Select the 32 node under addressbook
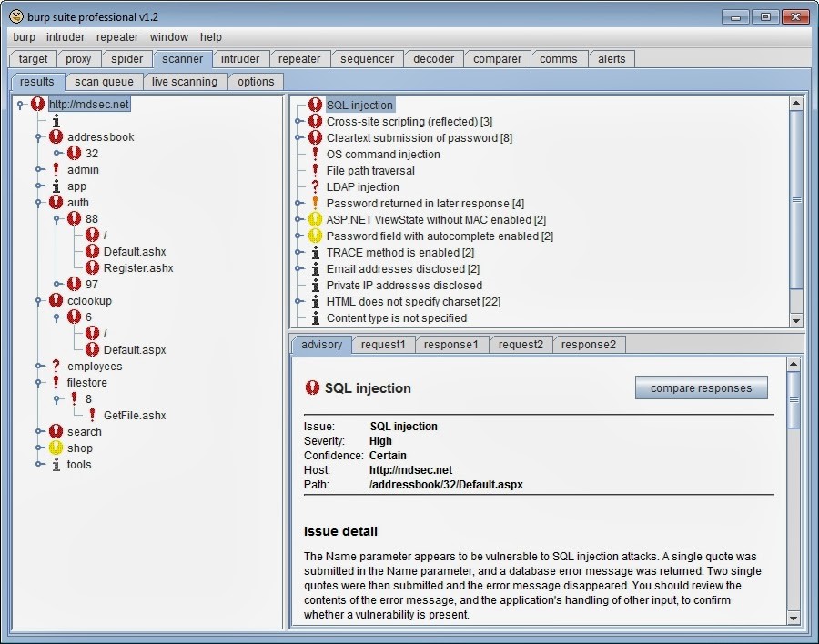The height and width of the screenshot is (644, 819). pyautogui.click(x=92, y=153)
